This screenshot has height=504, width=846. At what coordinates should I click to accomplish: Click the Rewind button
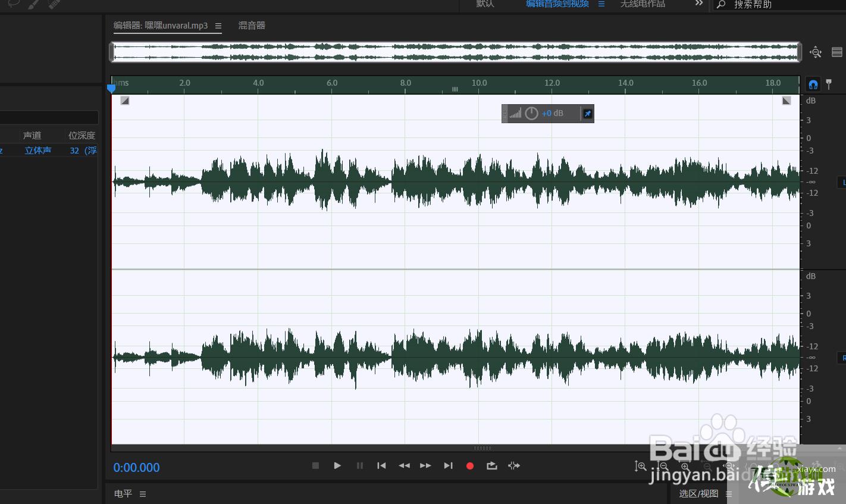[404, 466]
